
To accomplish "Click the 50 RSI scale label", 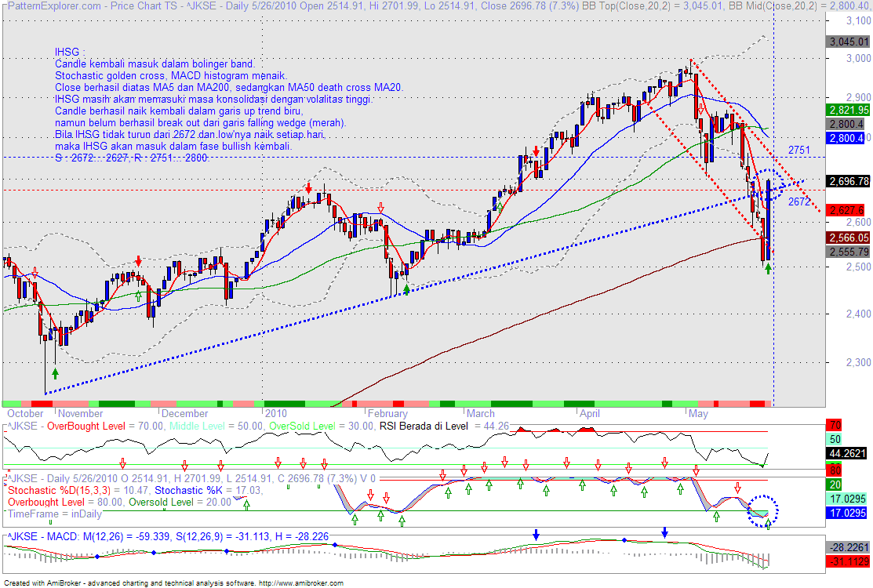I will 835,440.
